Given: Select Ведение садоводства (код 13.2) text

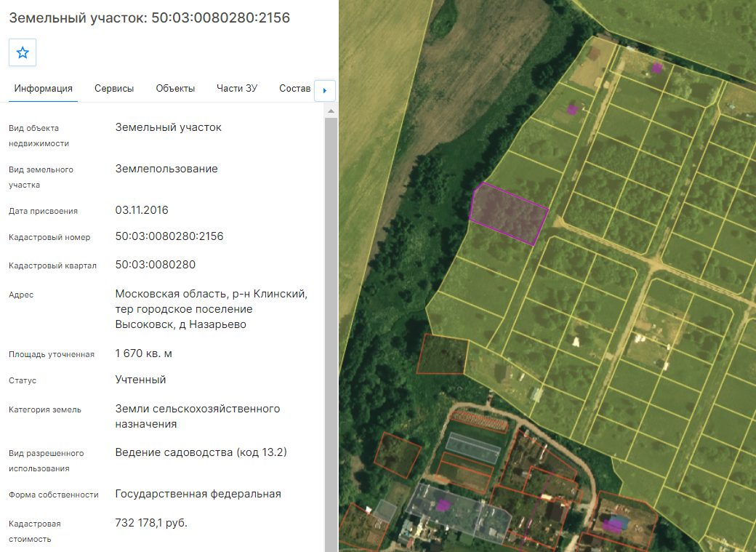Looking at the screenshot, I should tap(201, 452).
